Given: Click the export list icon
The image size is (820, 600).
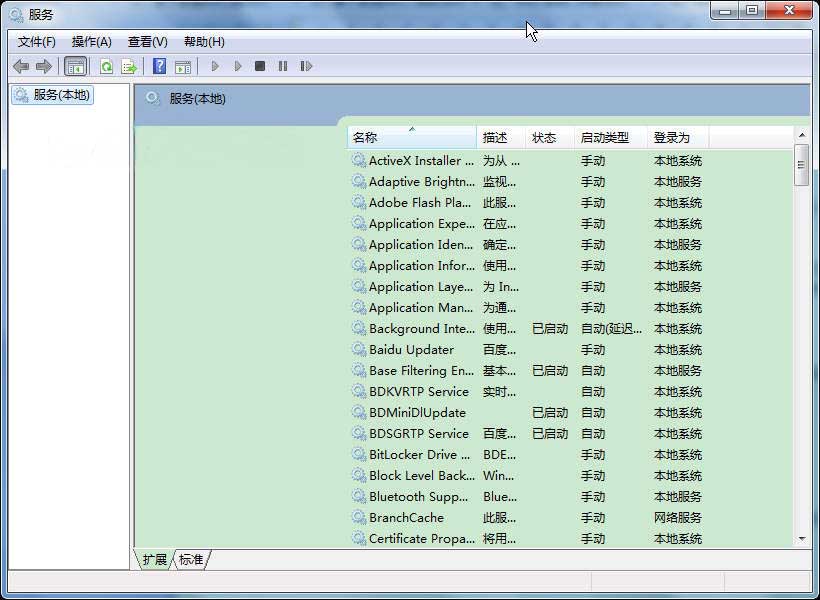Looking at the screenshot, I should [129, 66].
